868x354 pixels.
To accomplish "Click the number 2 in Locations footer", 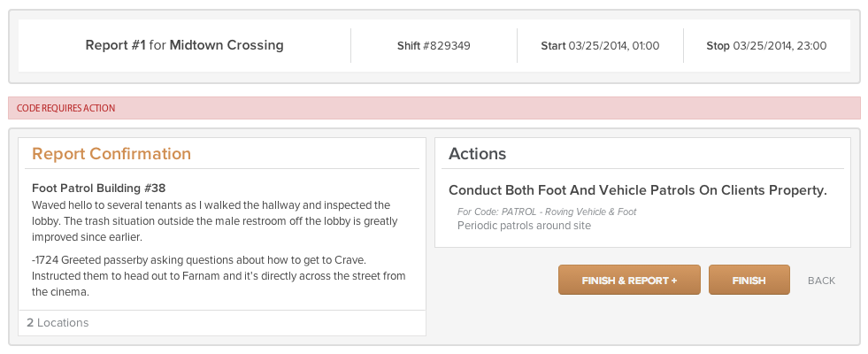I will pyautogui.click(x=30, y=322).
